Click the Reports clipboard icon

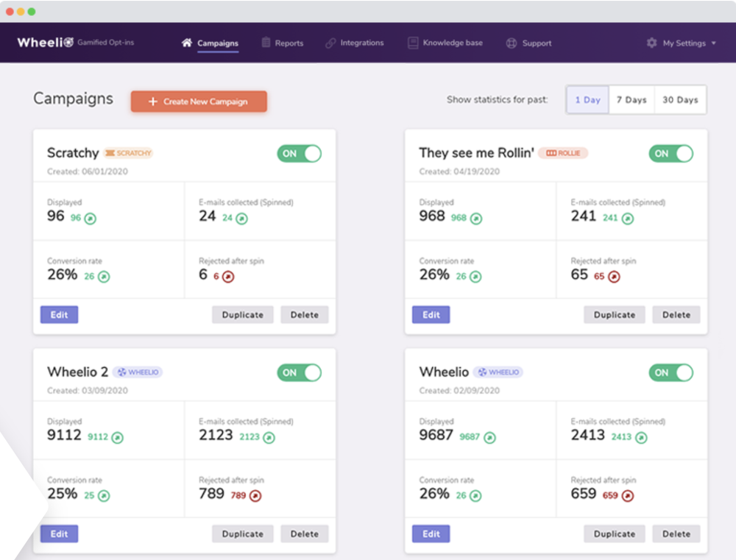(x=266, y=43)
